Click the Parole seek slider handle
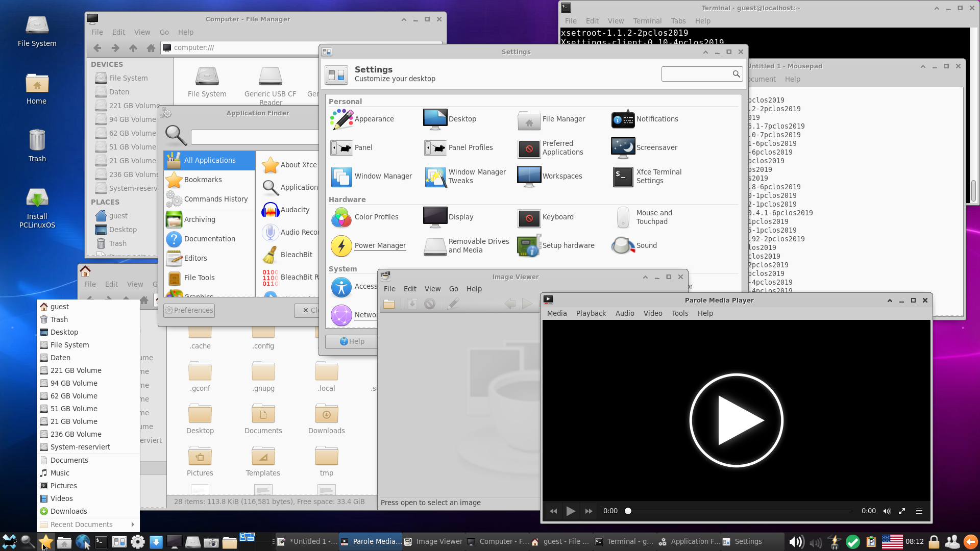980x551 pixels. click(x=628, y=511)
